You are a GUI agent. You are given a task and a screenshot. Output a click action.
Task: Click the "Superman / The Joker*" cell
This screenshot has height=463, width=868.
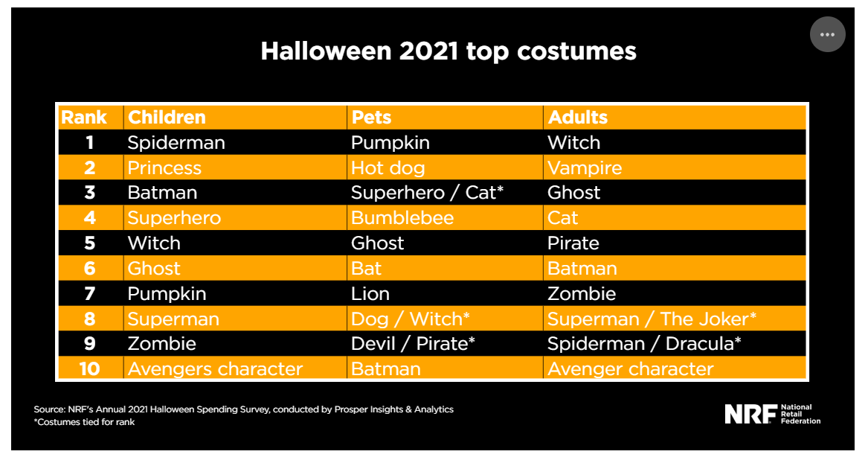pyautogui.click(x=652, y=319)
